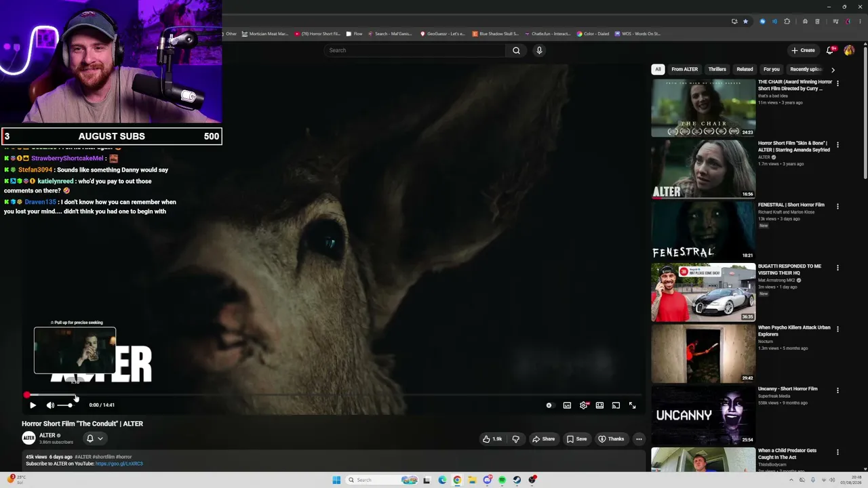Viewport: 868px width, 488px height.
Task: Adjust the video volume slider
Action: coord(65,405)
